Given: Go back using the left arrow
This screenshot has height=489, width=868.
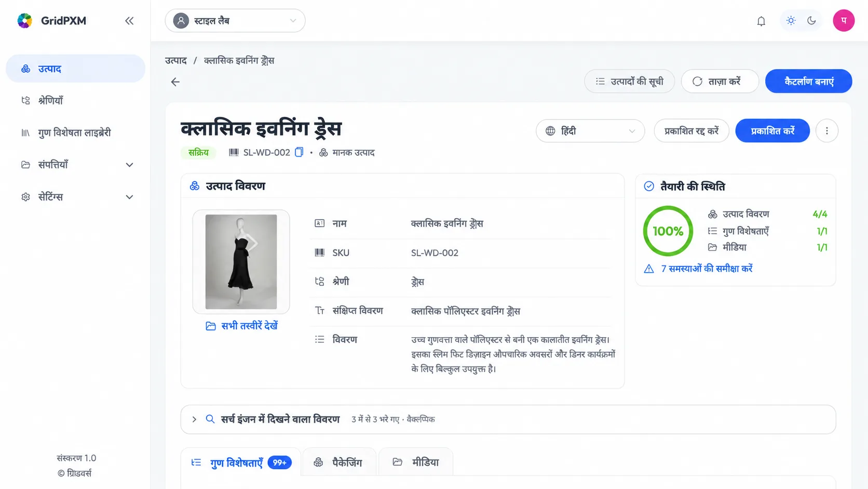Looking at the screenshot, I should coord(175,82).
